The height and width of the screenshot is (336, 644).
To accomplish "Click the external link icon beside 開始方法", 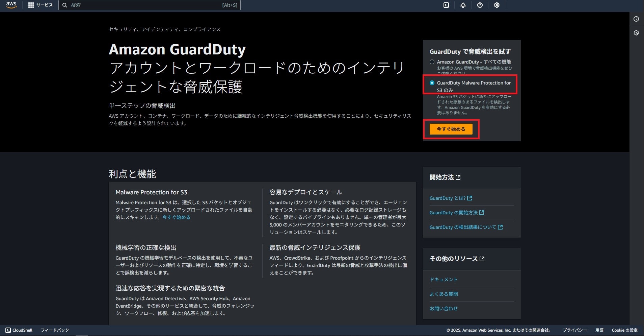I will [x=459, y=177].
